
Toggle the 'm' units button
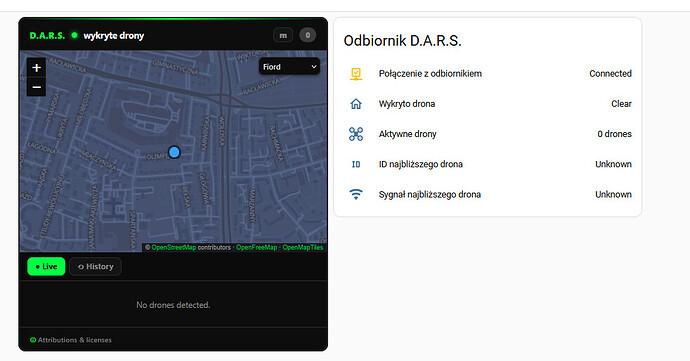283,35
